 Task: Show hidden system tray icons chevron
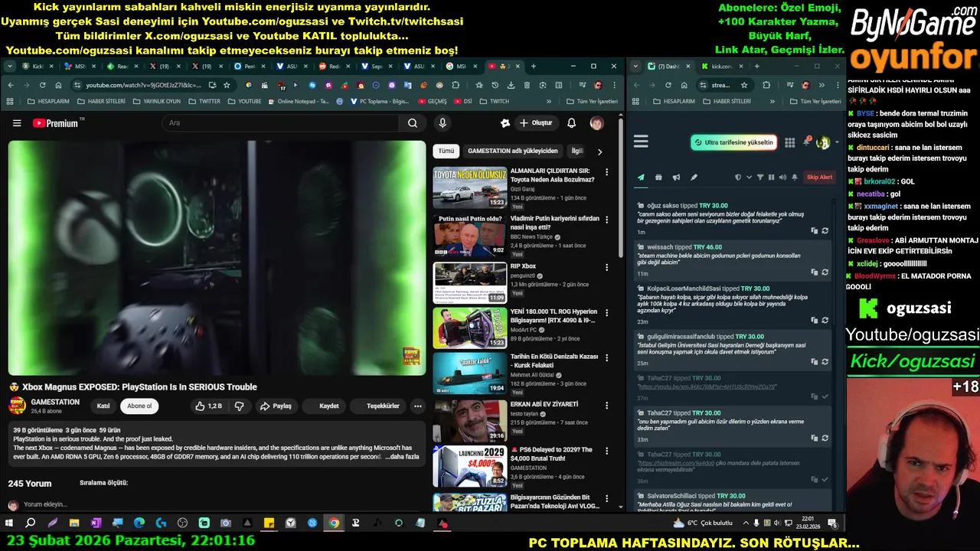pos(744,523)
